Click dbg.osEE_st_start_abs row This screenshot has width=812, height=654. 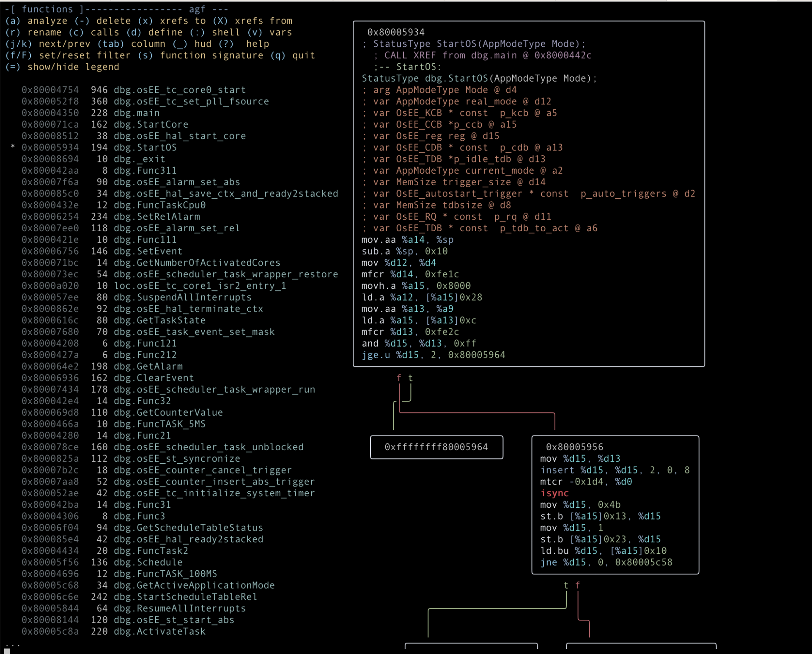[x=128, y=620]
